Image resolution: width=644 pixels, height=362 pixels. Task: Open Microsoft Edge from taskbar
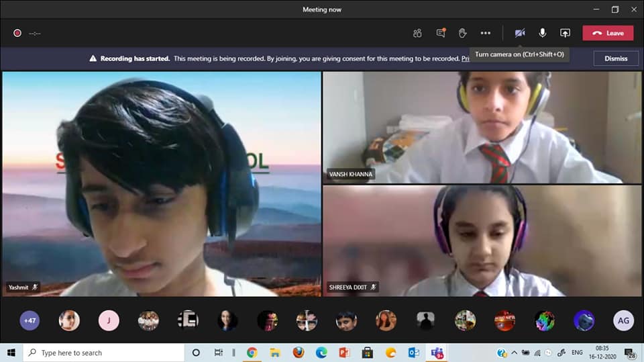pyautogui.click(x=321, y=353)
